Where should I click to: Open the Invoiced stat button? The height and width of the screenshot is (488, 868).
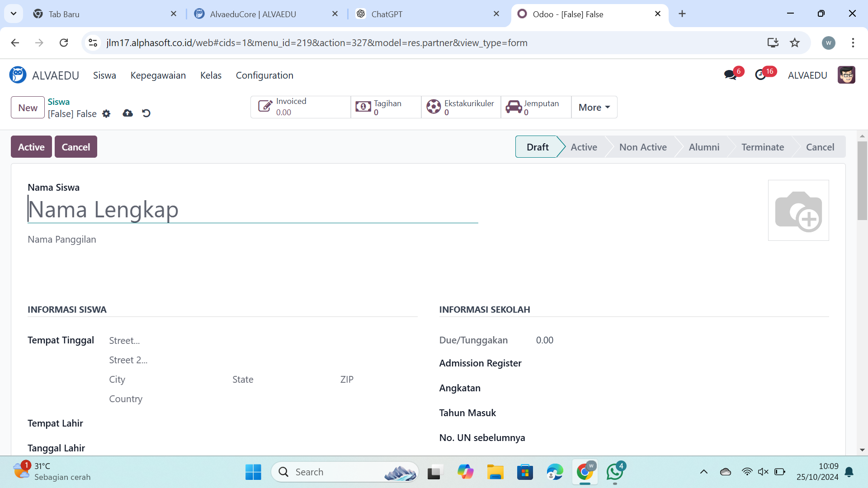[301, 108]
